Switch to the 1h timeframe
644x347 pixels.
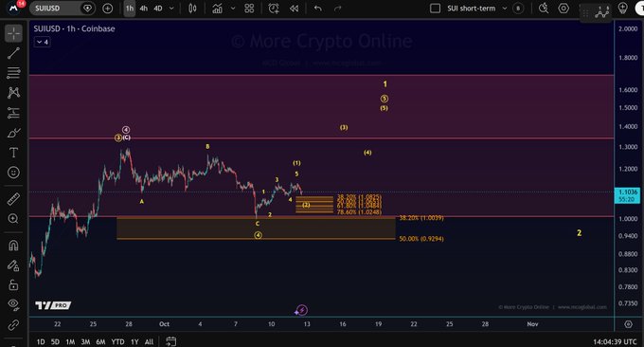130,9
